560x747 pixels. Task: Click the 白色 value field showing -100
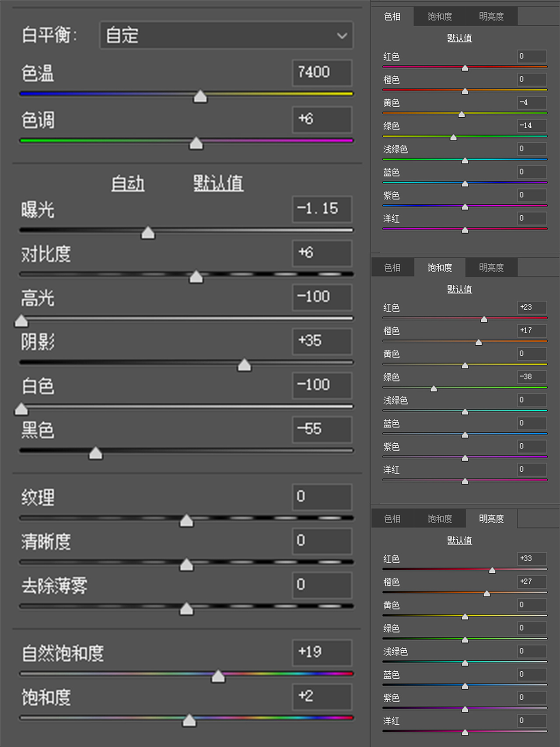[x=322, y=386]
